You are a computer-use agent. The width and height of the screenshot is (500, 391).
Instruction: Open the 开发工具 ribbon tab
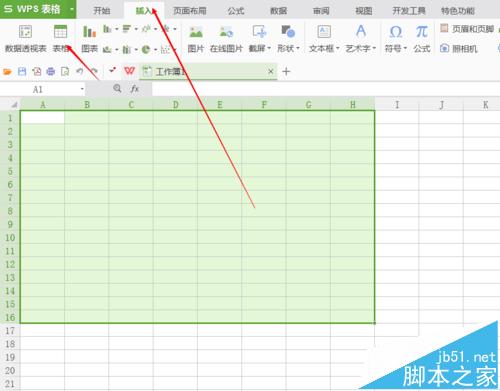[409, 11]
